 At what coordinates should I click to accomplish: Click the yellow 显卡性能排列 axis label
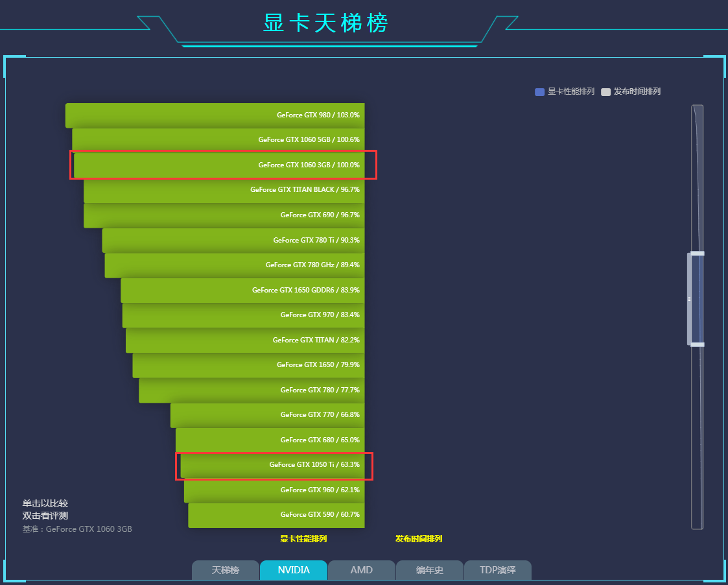click(x=303, y=539)
